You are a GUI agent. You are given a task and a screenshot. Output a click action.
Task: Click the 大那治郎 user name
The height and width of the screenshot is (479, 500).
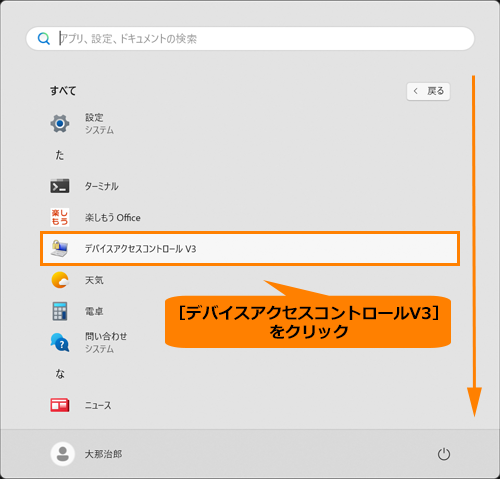coord(104,454)
